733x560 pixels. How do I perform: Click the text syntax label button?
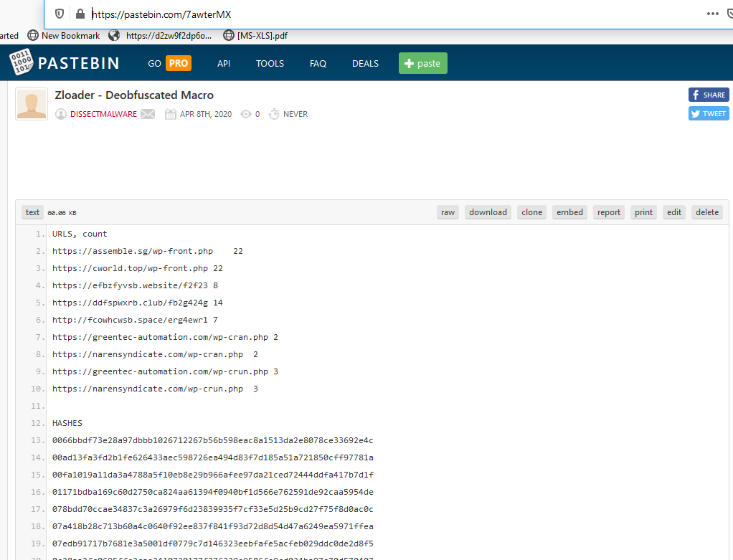pos(32,212)
